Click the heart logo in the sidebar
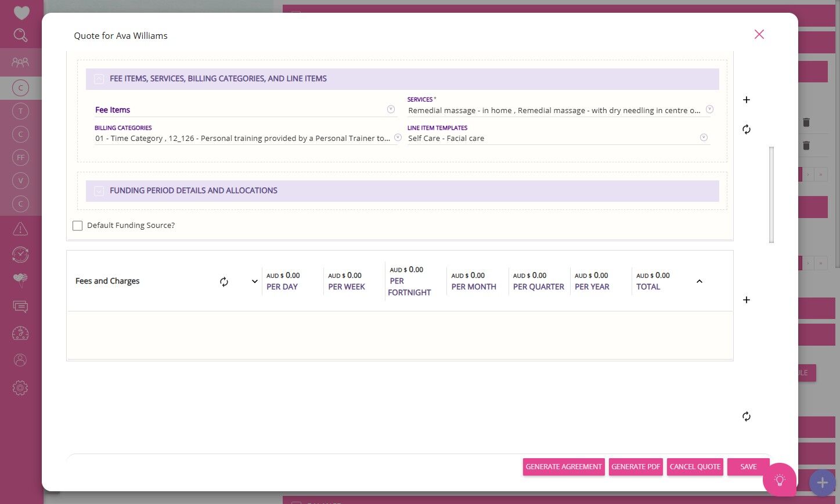This screenshot has width=840, height=504. point(21,12)
